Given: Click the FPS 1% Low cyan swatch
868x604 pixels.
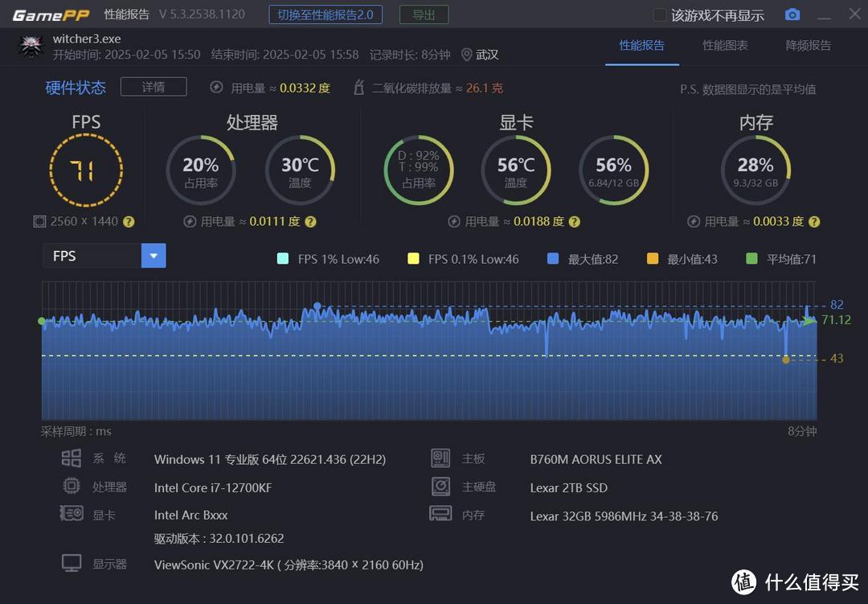Looking at the screenshot, I should [282, 258].
